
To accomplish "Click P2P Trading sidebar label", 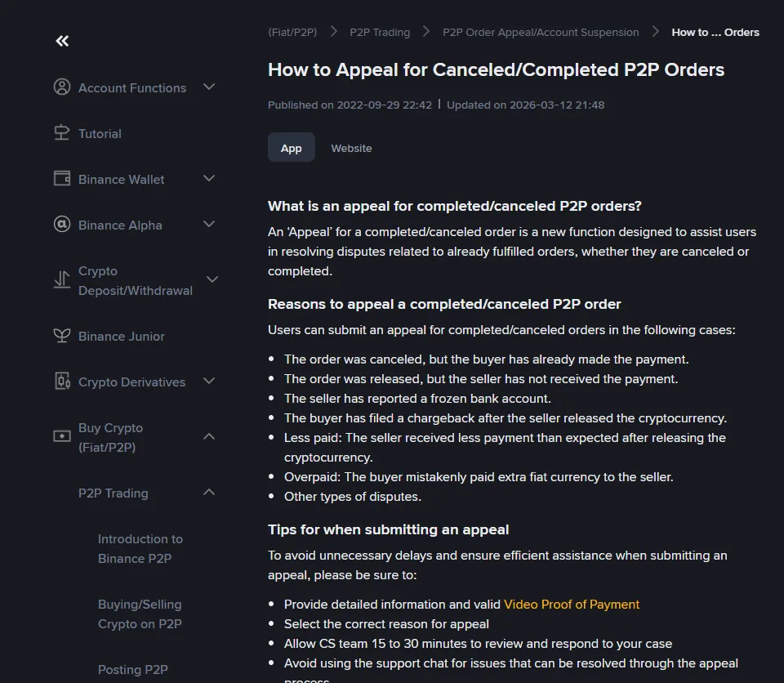I will (114, 493).
